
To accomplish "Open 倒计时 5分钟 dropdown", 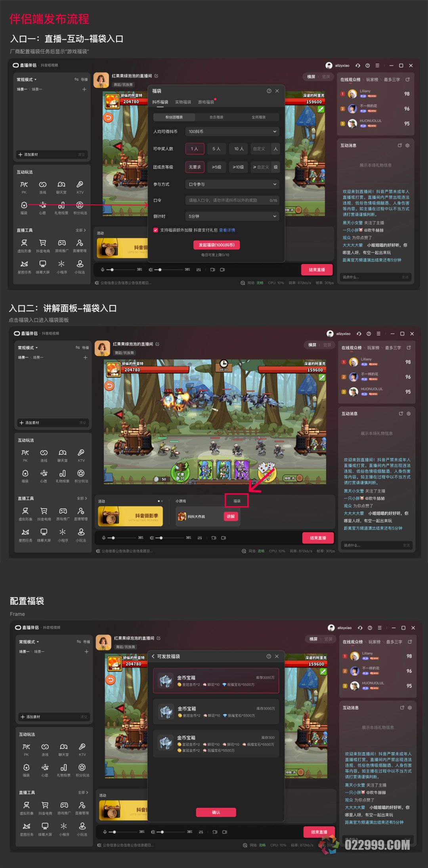I will (232, 216).
